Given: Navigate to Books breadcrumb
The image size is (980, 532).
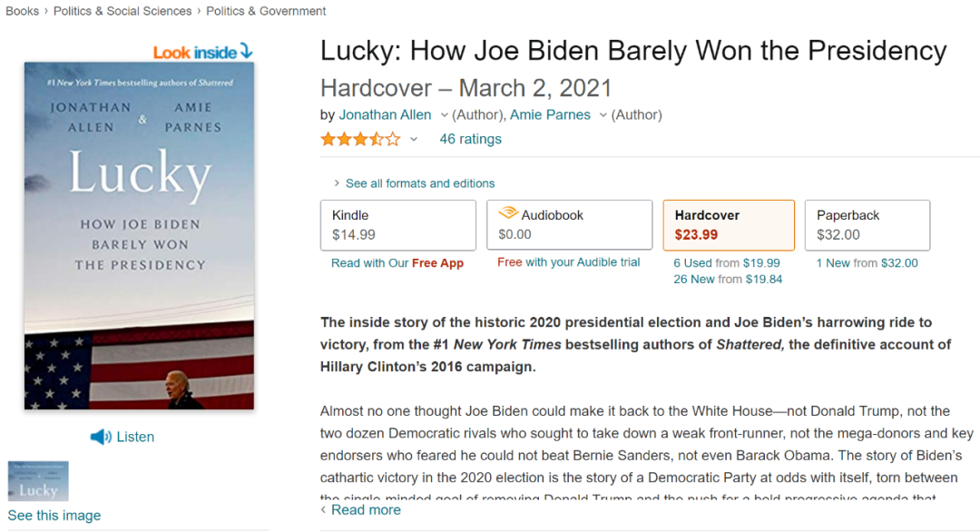Looking at the screenshot, I should [x=22, y=11].
